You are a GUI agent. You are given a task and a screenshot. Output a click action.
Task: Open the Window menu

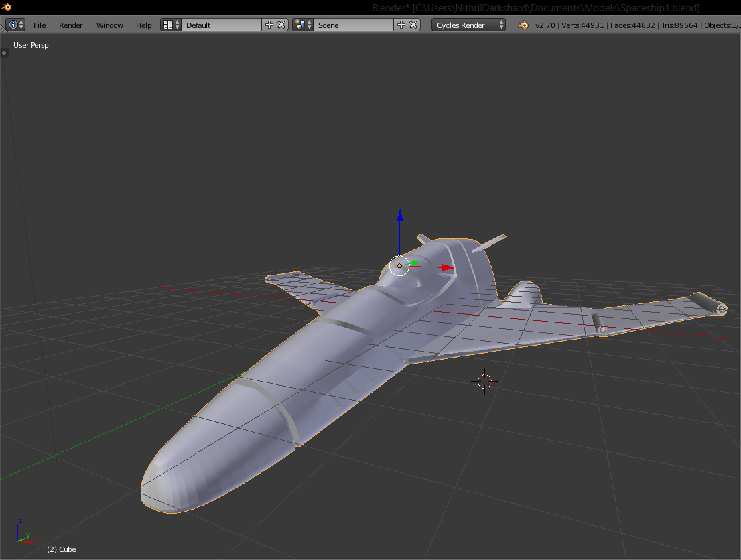[x=110, y=25]
